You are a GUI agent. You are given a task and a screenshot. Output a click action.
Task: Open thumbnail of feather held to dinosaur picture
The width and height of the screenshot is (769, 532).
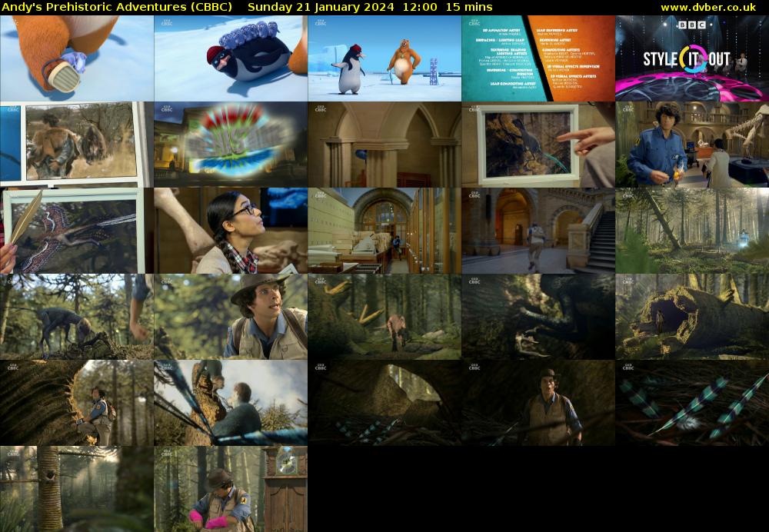[77, 231]
